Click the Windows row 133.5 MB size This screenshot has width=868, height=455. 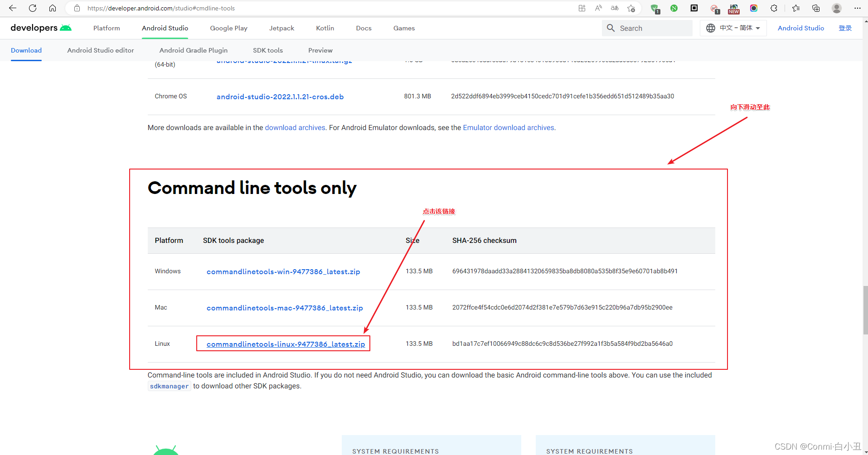(419, 271)
